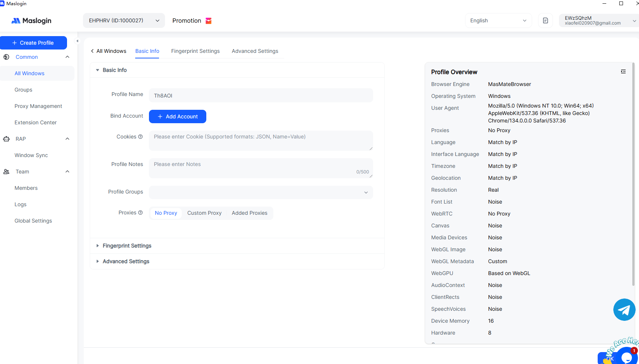Viewport: 639px width, 364px height.
Task: Select the Custom Proxy option
Action: 204,213
